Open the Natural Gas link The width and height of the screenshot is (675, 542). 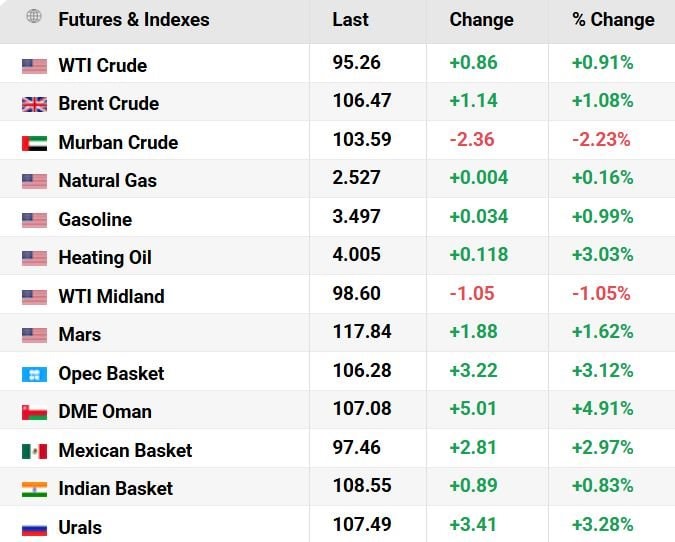(x=107, y=181)
